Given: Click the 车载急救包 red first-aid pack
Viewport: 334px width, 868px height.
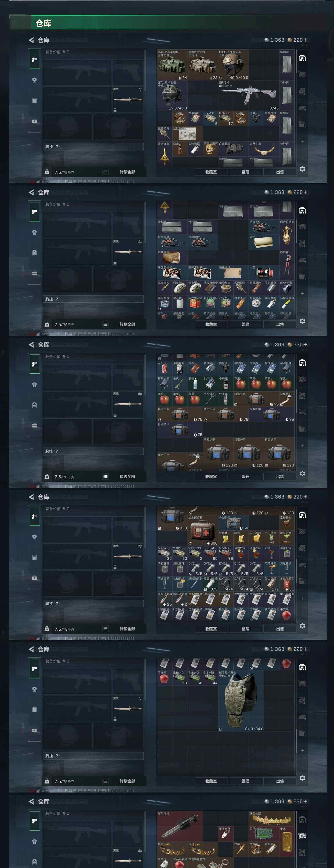Looking at the screenshot, I should point(287,584).
